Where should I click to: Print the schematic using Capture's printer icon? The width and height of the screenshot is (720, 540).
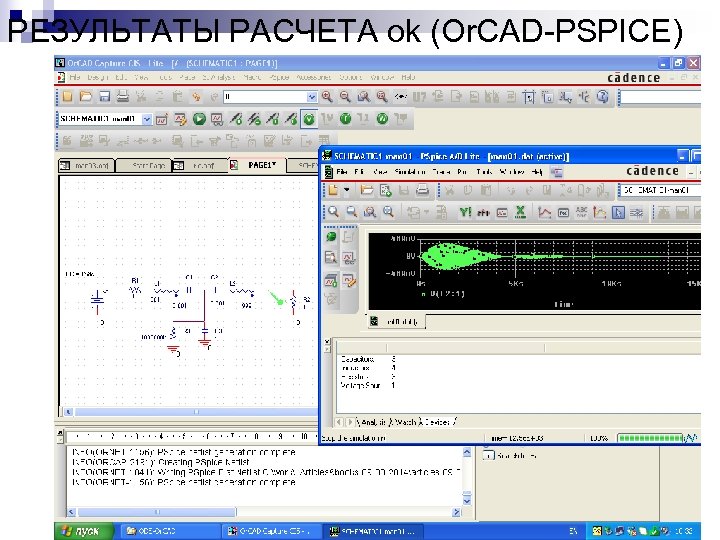[123, 96]
